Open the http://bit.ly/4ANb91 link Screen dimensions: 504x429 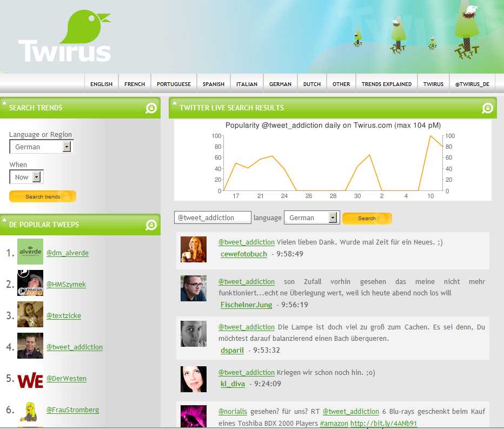click(x=383, y=423)
